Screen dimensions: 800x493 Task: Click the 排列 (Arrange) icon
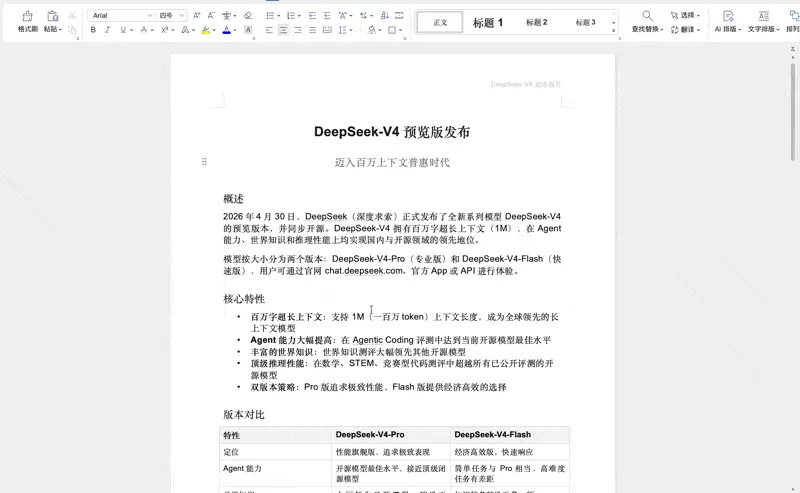coord(794,16)
